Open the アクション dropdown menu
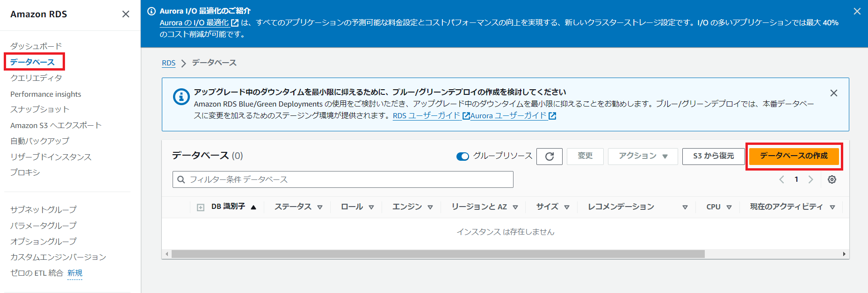 [643, 156]
